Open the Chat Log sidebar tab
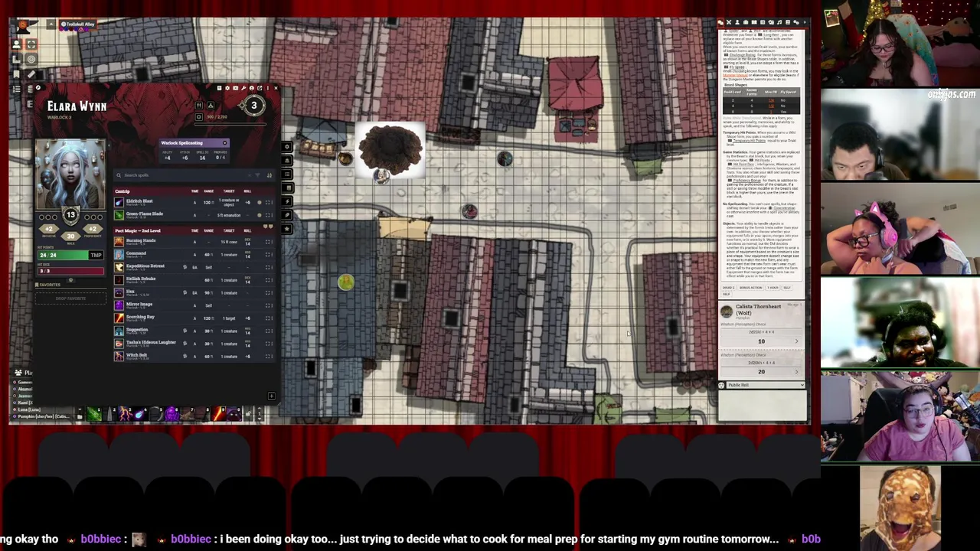This screenshot has height=551, width=980. coord(721,23)
